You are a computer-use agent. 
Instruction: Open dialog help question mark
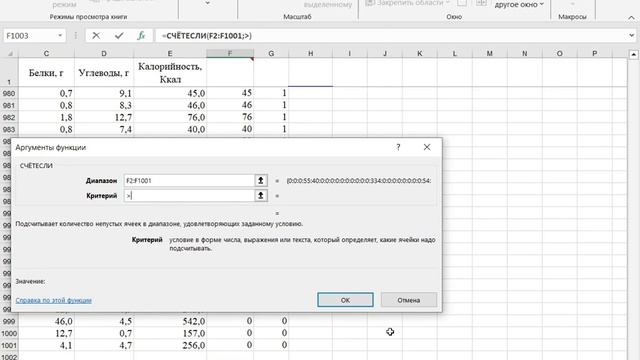pyautogui.click(x=398, y=147)
